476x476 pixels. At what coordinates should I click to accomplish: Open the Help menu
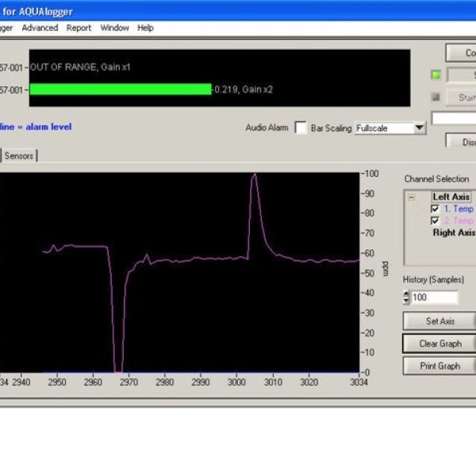(x=145, y=28)
